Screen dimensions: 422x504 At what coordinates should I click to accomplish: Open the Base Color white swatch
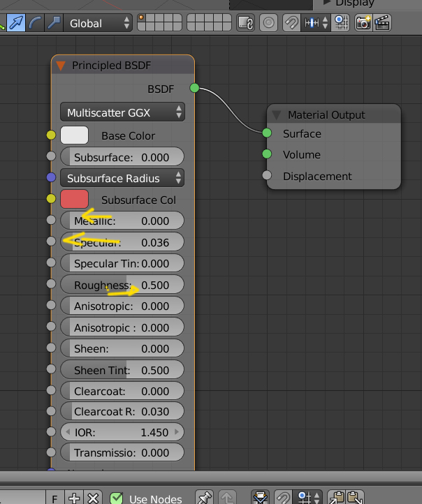[x=74, y=135]
